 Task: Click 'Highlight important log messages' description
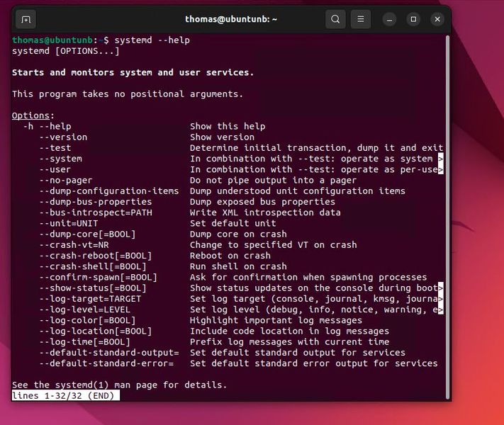[x=276, y=320]
